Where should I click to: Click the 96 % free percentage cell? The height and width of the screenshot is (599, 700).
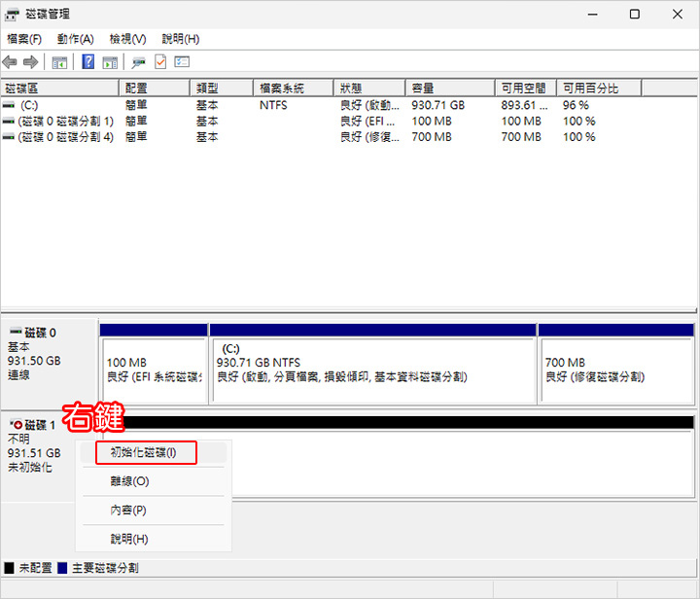576,105
